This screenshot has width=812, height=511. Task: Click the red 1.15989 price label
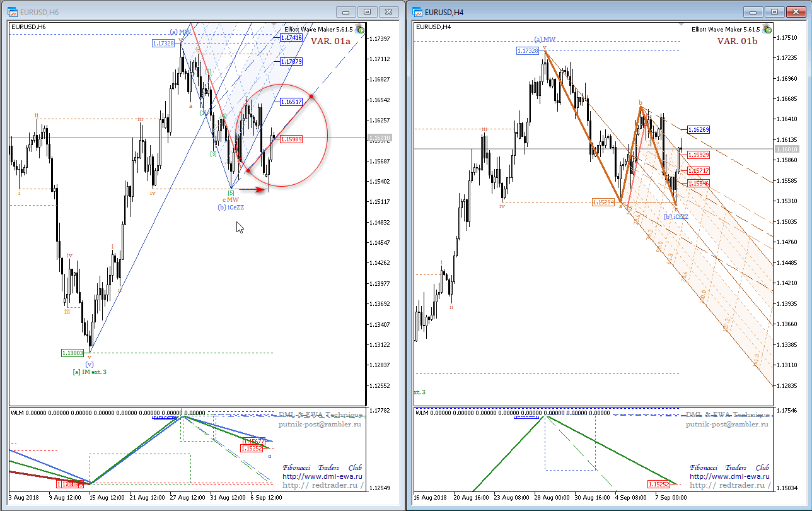click(x=291, y=139)
